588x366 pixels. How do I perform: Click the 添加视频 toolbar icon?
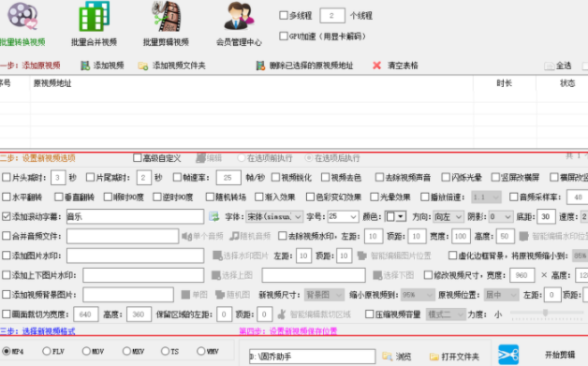coord(85,66)
